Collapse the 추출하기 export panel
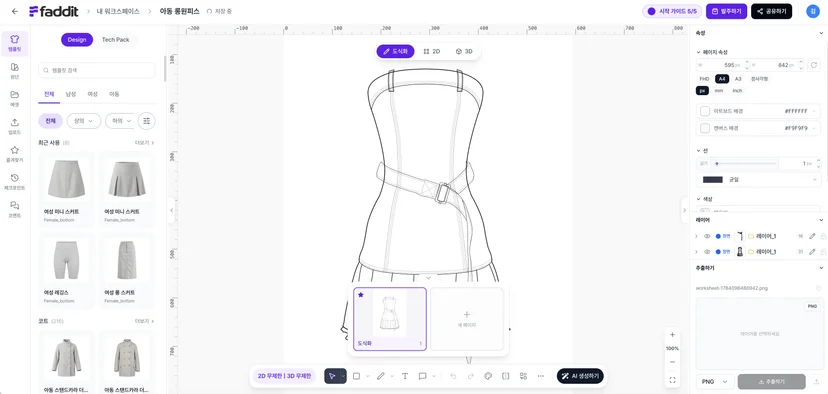828x394 pixels. 821,268
